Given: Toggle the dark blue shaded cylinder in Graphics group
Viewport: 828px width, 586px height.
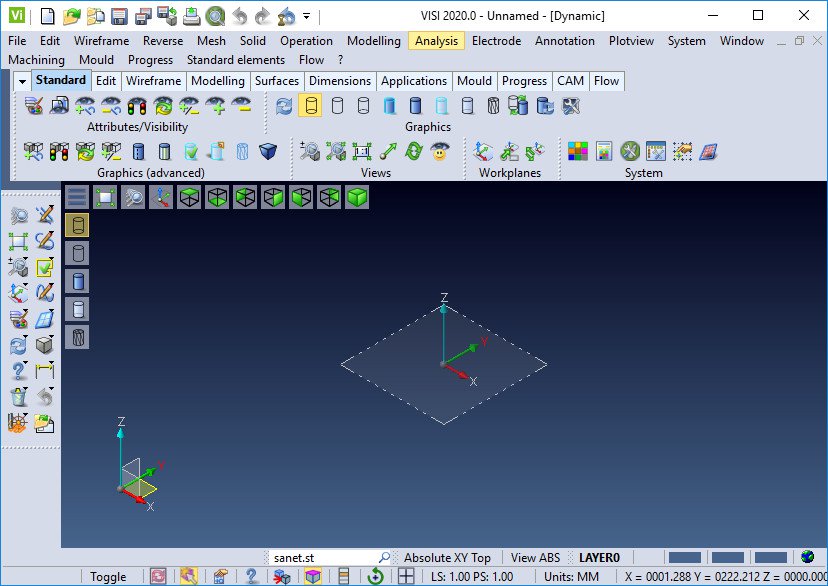Looking at the screenshot, I should 416,106.
